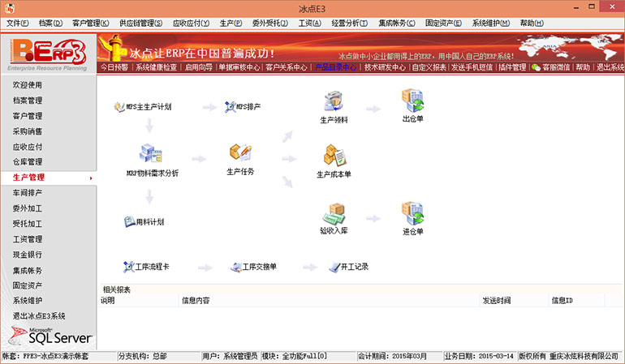Click 退出冰点E3系统 in the sidebar
The height and width of the screenshot is (364, 625).
[39, 316]
